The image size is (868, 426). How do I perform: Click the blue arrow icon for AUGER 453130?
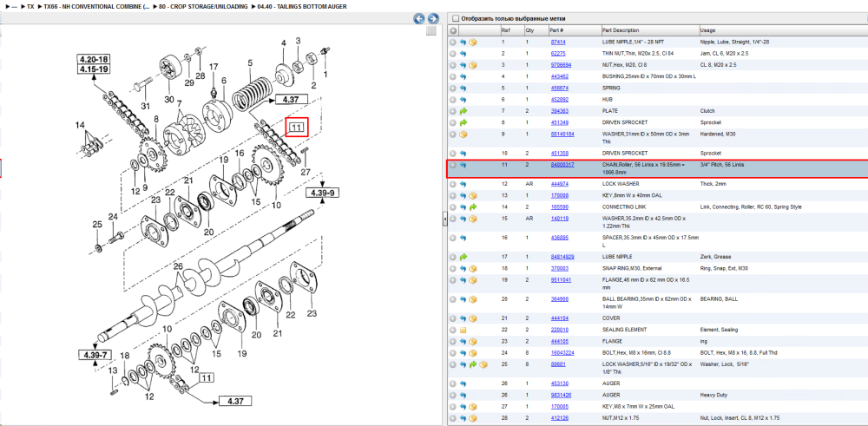(463, 383)
